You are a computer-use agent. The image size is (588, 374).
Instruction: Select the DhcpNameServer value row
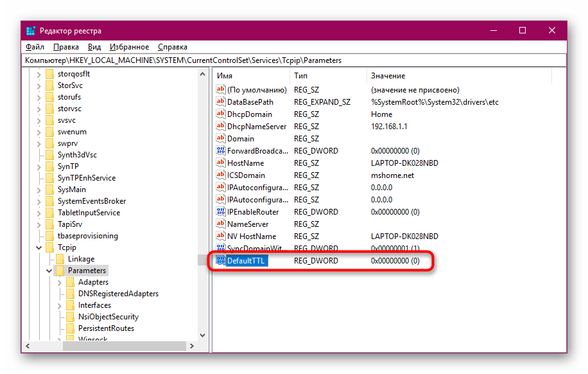[x=257, y=127]
